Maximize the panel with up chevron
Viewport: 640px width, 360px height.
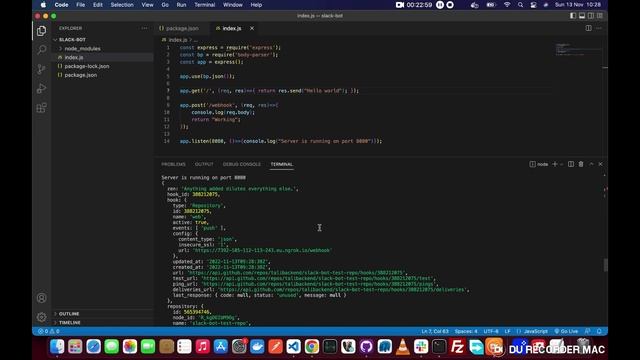(x=591, y=164)
